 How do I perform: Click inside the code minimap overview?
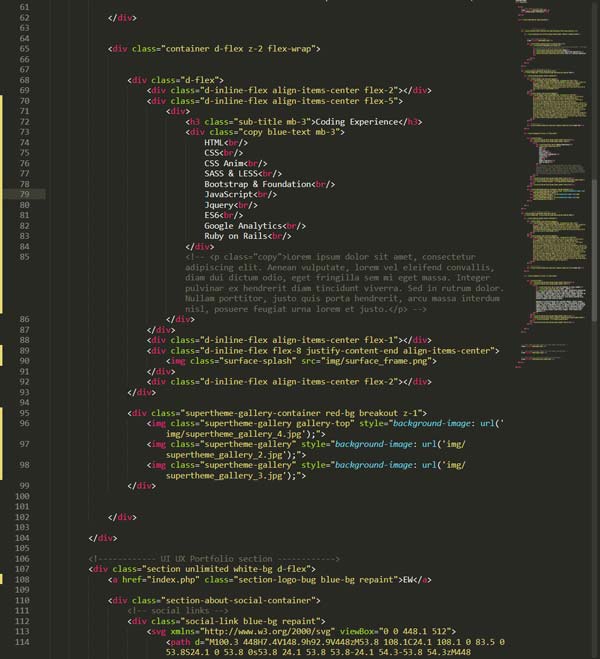pyautogui.click(x=552, y=185)
